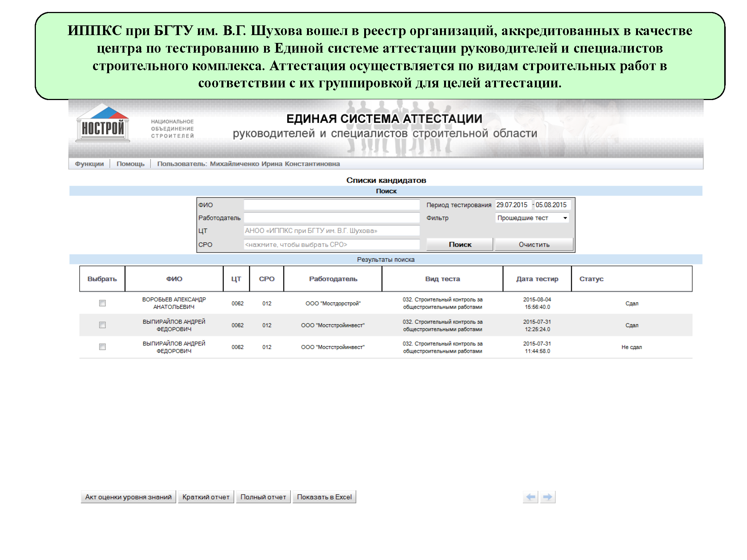Click Акт оценки уровня знаний button
747x560 pixels.
click(x=128, y=497)
